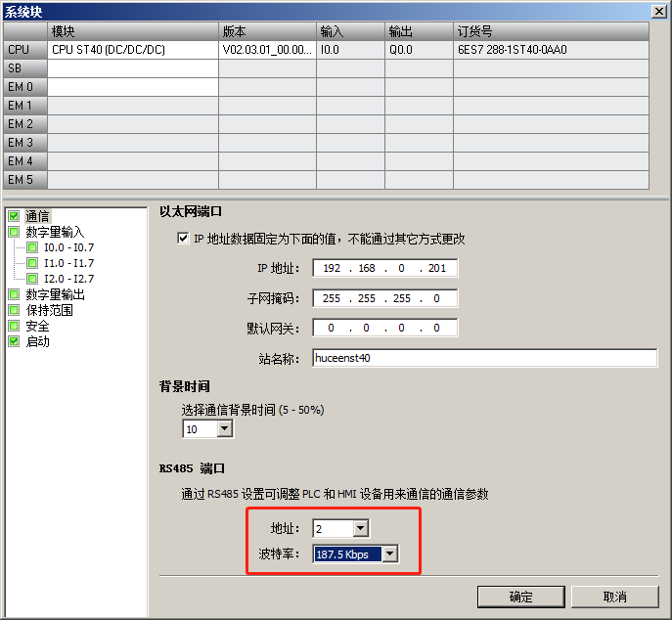Screen dimensions: 672x620
Task: Click the empty SB module cell
Action: click(x=133, y=68)
